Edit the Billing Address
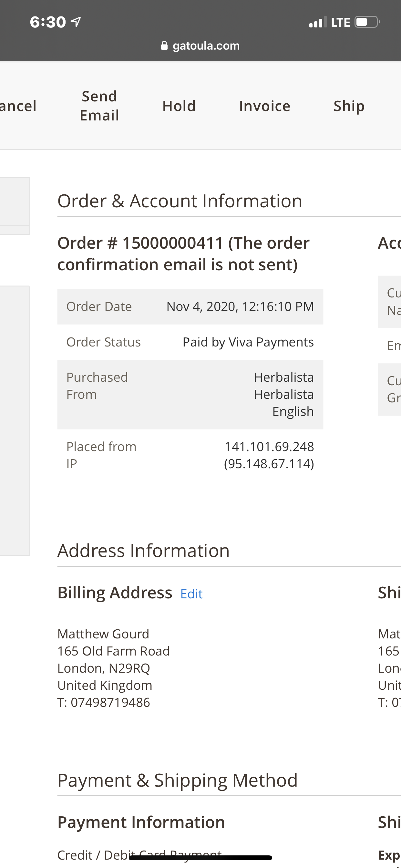 pyautogui.click(x=191, y=594)
